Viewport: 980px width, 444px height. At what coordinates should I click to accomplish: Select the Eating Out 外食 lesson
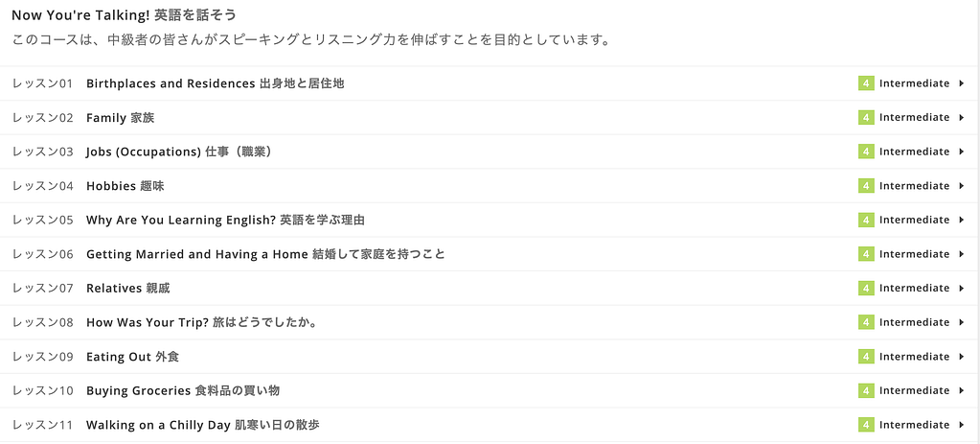tap(132, 357)
